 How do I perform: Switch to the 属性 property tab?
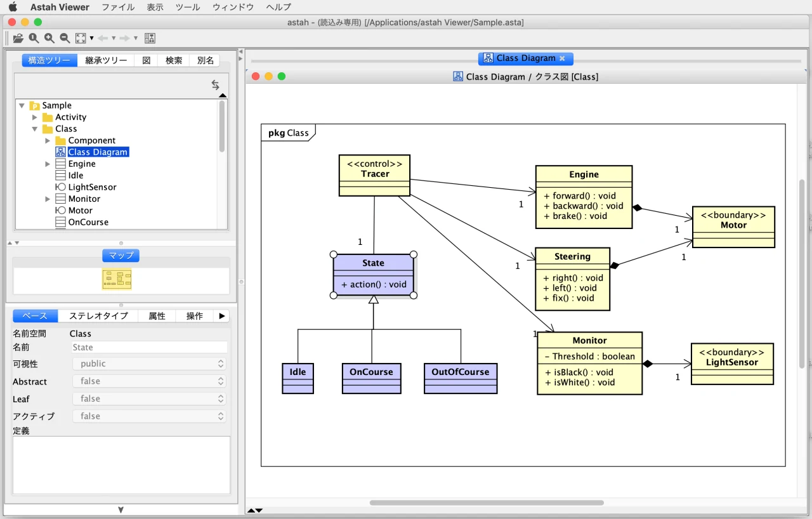tap(157, 316)
